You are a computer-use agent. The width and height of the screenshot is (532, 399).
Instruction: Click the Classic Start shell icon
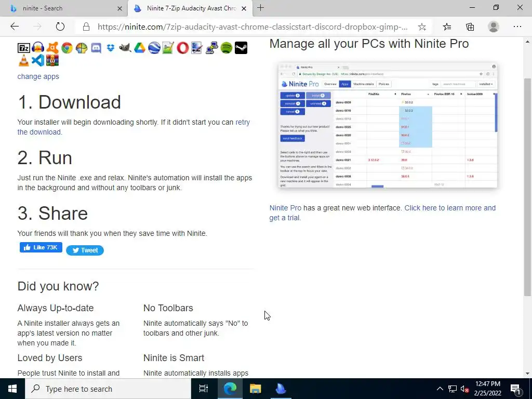click(x=82, y=48)
